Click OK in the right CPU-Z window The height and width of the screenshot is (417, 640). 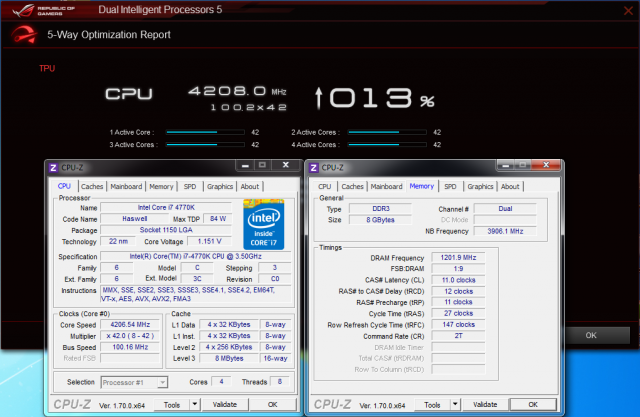(533, 404)
